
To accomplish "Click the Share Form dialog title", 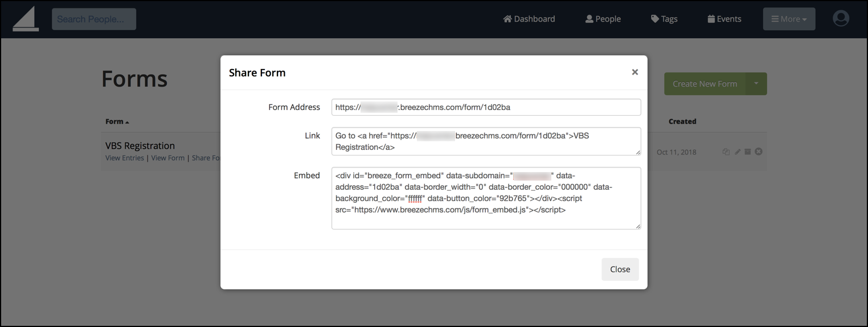I will pyautogui.click(x=257, y=72).
